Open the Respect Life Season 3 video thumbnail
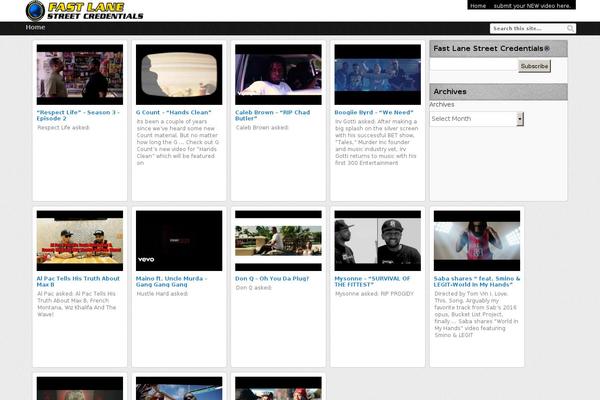 (x=80, y=74)
